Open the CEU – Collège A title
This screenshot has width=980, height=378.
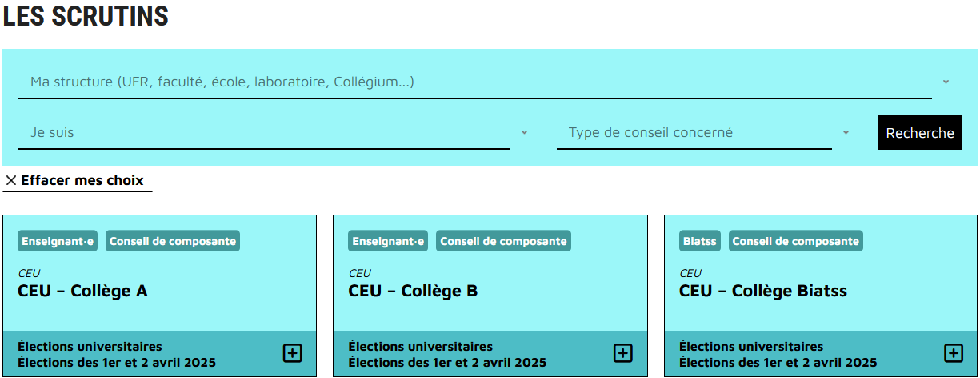(x=82, y=291)
